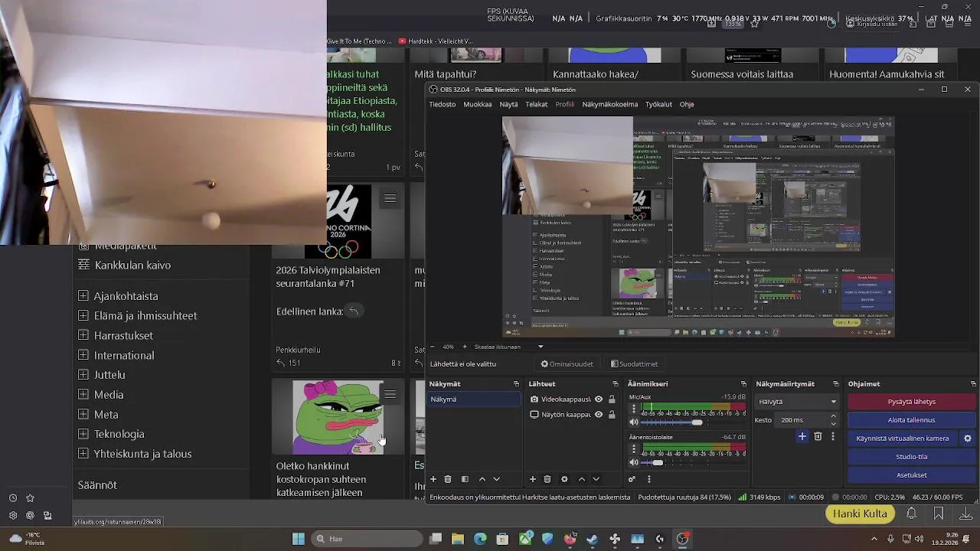980x551 pixels.
Task: Open the Windows Start menu
Action: [x=299, y=539]
